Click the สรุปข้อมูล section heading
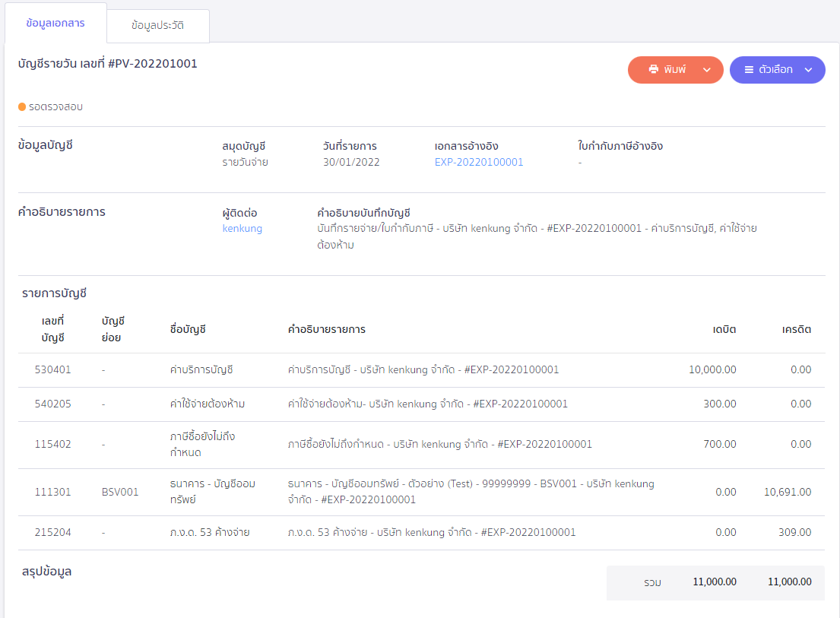This screenshot has height=618, width=840. point(46,572)
